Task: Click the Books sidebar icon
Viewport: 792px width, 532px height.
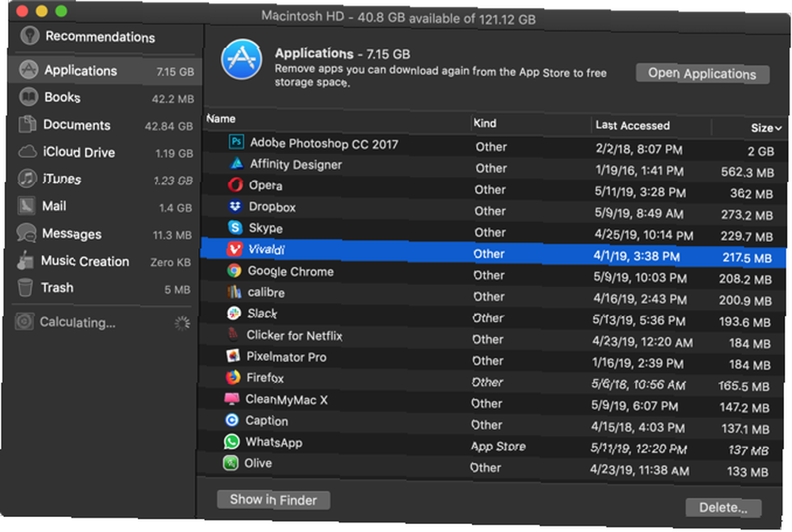Action: [29, 97]
